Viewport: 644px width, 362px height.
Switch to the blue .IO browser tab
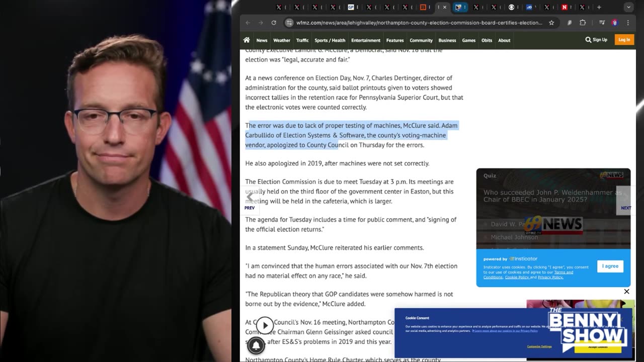coord(529,7)
